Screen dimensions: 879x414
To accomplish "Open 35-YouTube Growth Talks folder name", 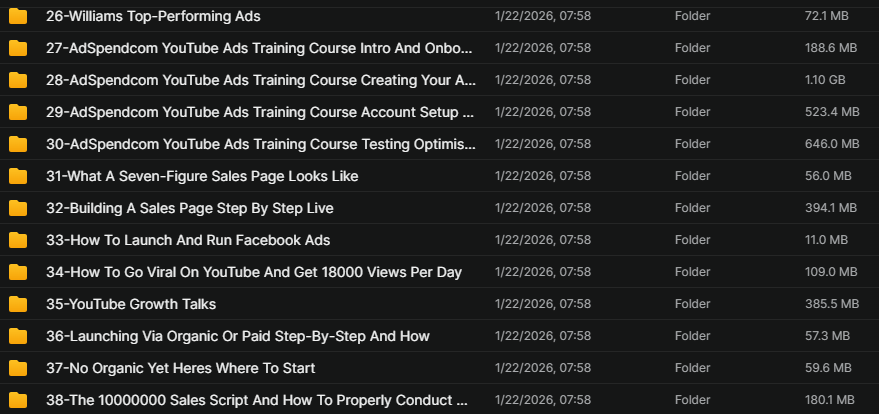I will click(131, 304).
